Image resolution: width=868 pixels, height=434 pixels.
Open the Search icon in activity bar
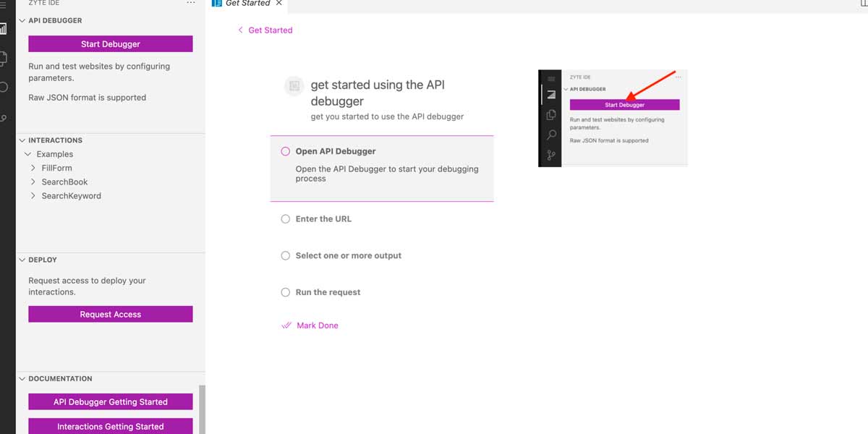point(3,87)
